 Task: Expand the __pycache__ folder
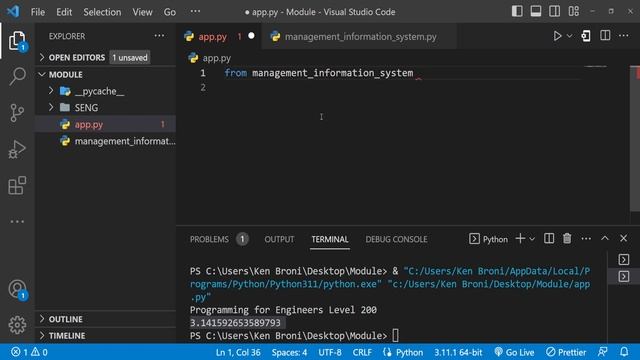[x=105, y=91]
